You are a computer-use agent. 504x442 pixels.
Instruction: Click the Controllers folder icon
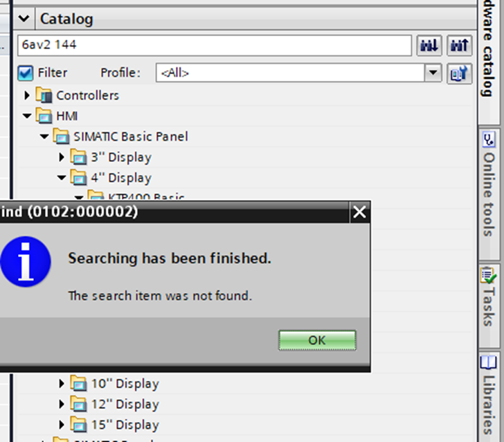click(x=44, y=95)
